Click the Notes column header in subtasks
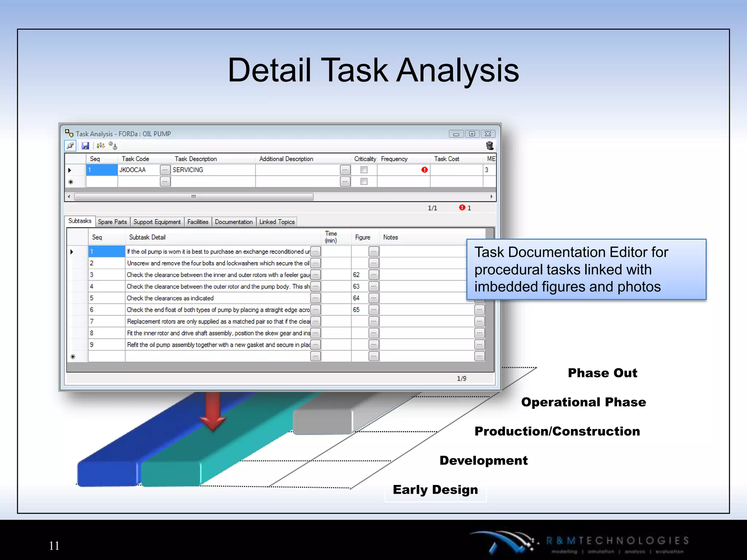747x560 pixels. pyautogui.click(x=432, y=237)
